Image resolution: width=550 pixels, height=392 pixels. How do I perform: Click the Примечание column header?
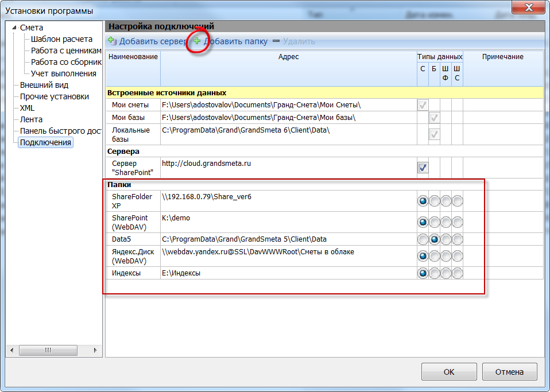point(503,68)
